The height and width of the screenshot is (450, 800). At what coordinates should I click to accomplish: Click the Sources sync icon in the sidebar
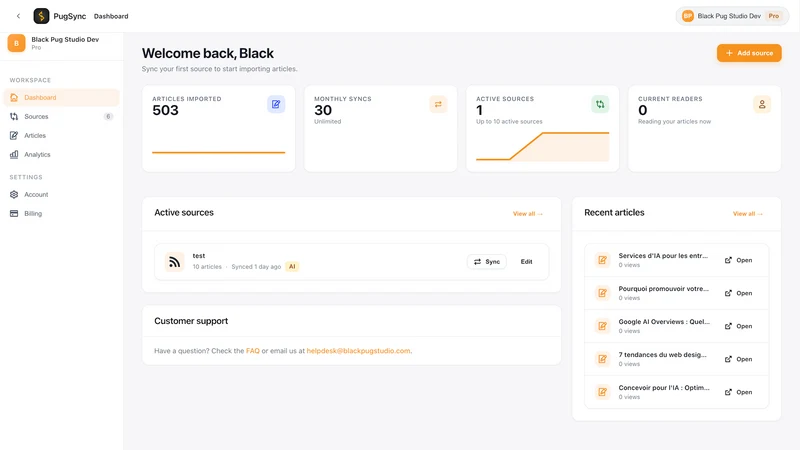tap(14, 116)
